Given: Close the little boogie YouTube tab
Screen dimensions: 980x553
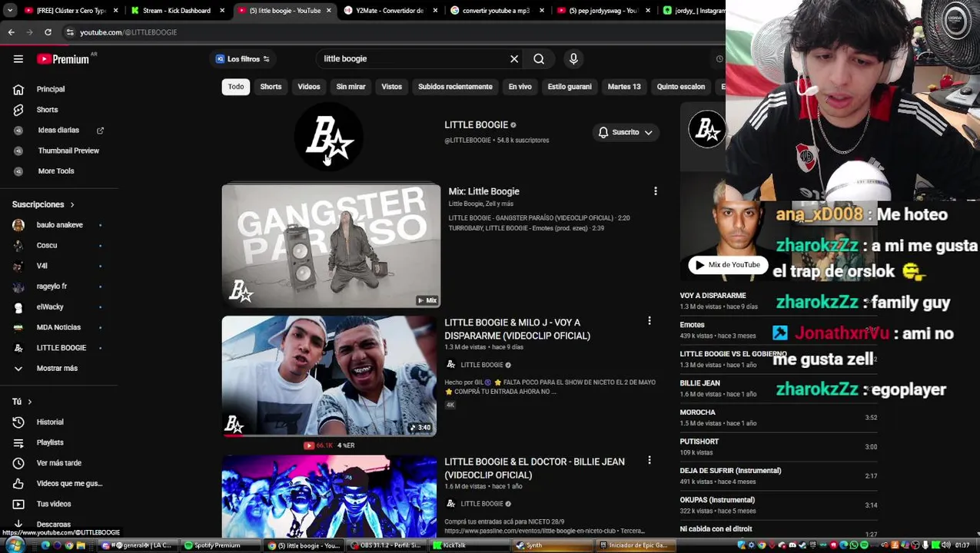Looking at the screenshot, I should pyautogui.click(x=329, y=11).
